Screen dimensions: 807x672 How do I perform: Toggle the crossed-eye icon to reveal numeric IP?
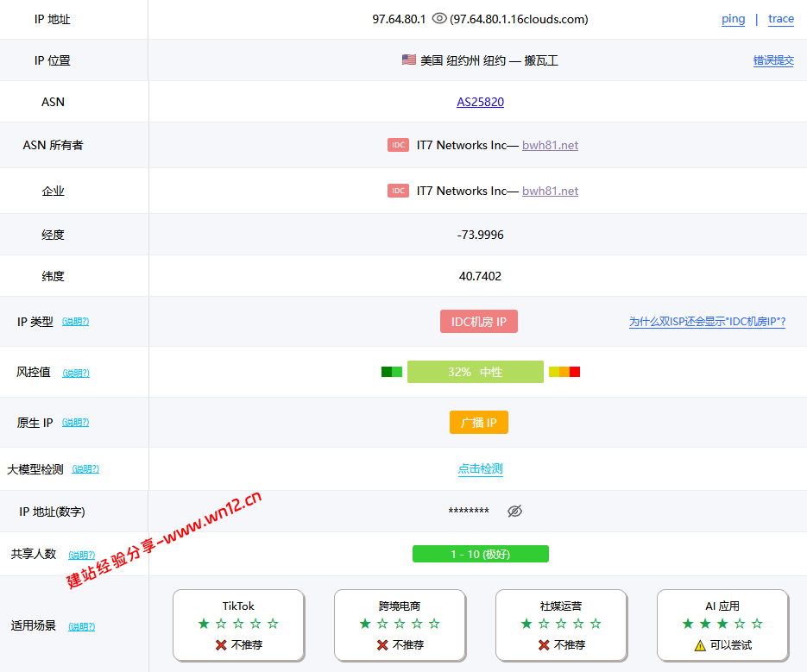[x=514, y=511]
